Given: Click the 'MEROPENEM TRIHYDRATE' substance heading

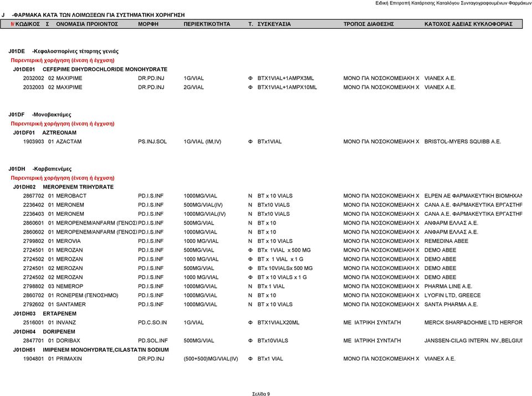Looking at the screenshot, I should pyautogui.click(x=78, y=187).
